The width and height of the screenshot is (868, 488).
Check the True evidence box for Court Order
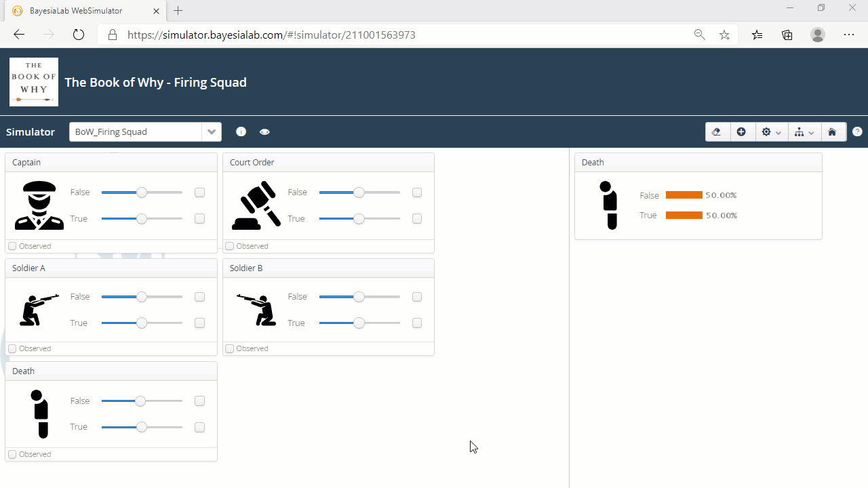click(x=416, y=218)
